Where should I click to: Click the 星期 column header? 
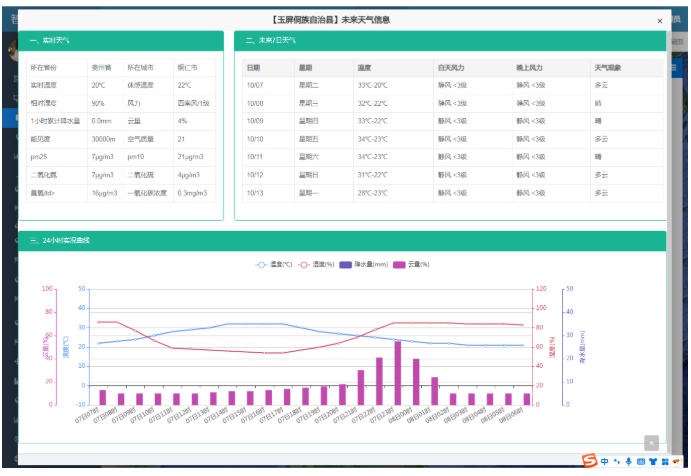(x=323, y=68)
